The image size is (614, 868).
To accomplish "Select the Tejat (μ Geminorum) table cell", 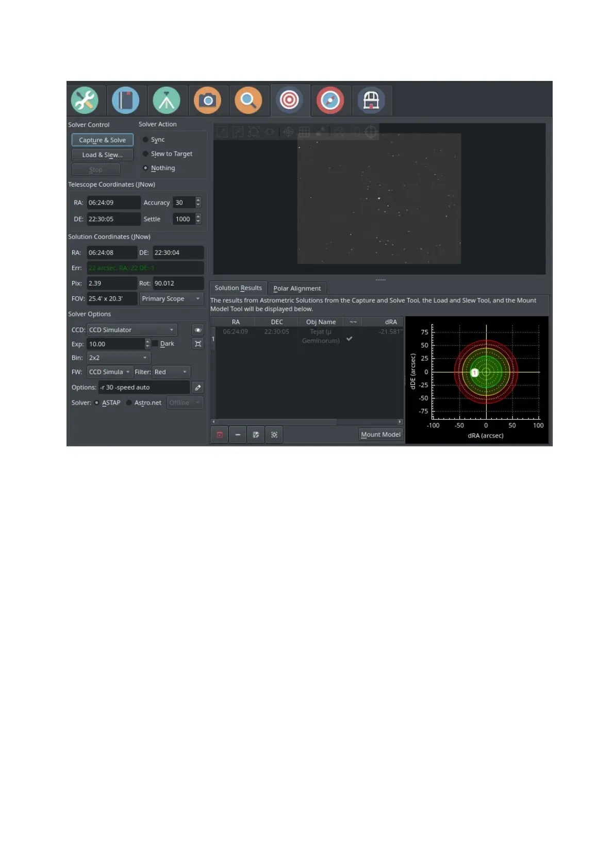I will (x=321, y=336).
